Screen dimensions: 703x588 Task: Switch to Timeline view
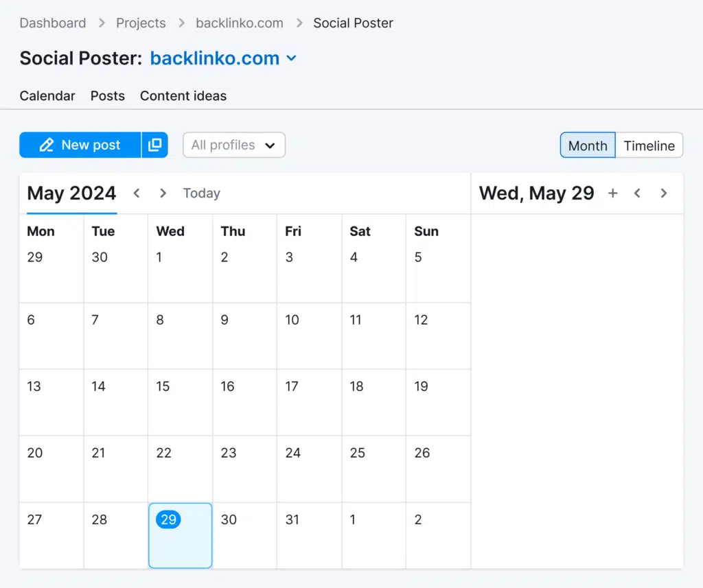649,145
